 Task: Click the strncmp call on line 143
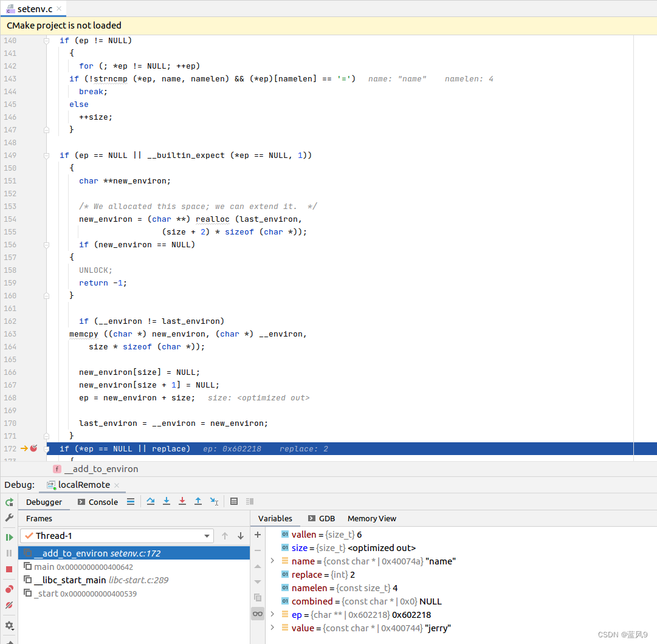click(111, 79)
